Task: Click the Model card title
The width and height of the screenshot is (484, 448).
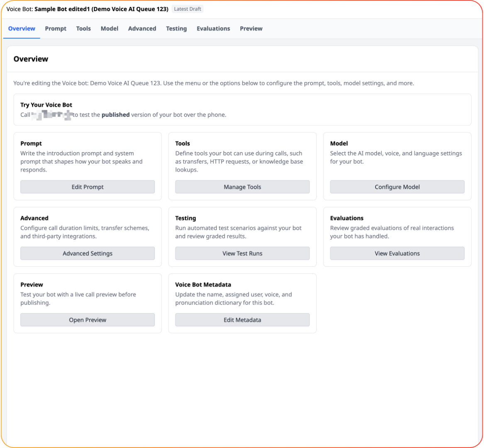Action: coord(339,144)
